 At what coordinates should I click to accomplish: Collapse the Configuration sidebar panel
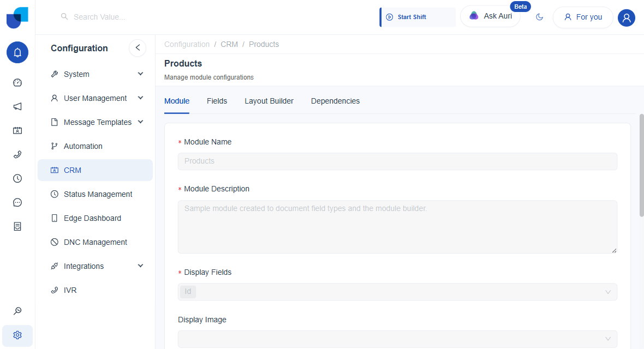click(138, 47)
